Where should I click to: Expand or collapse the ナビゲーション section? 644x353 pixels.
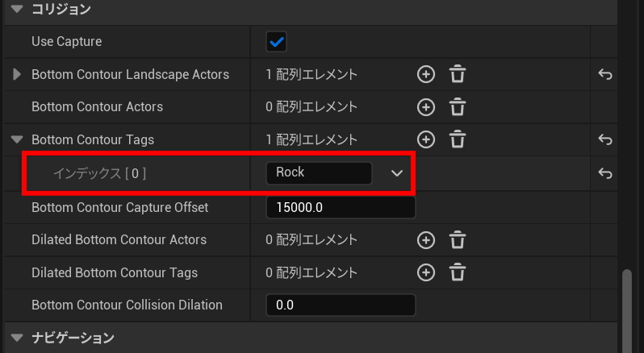pyautogui.click(x=16, y=338)
